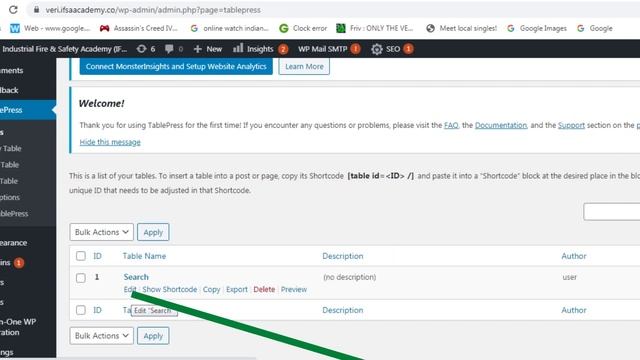Sort by the Description header in the table footer

coord(343,310)
